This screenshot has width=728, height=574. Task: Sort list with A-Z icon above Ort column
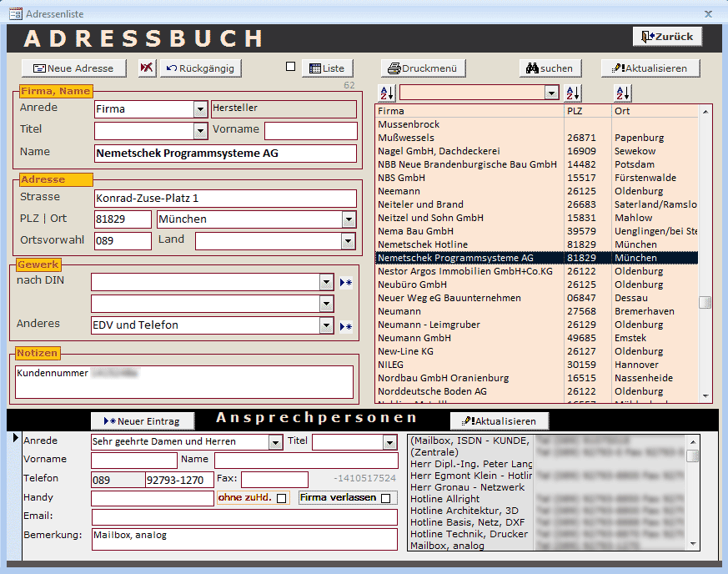pyautogui.click(x=623, y=93)
